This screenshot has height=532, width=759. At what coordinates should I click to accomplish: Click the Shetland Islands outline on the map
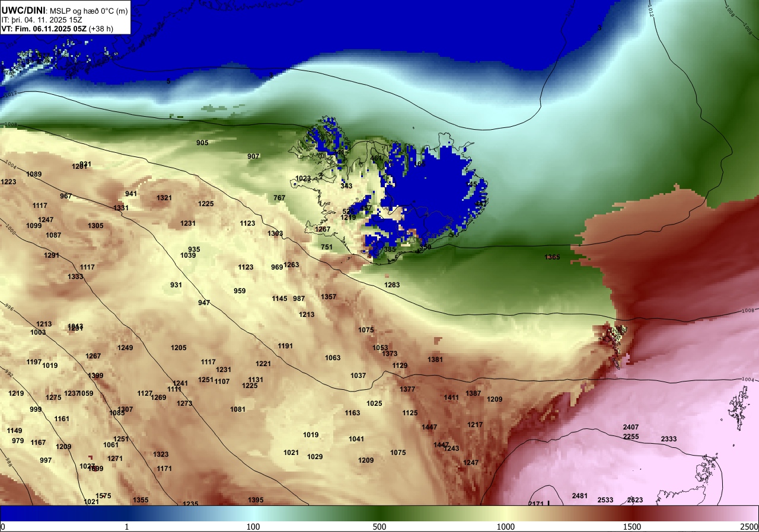[739, 408]
